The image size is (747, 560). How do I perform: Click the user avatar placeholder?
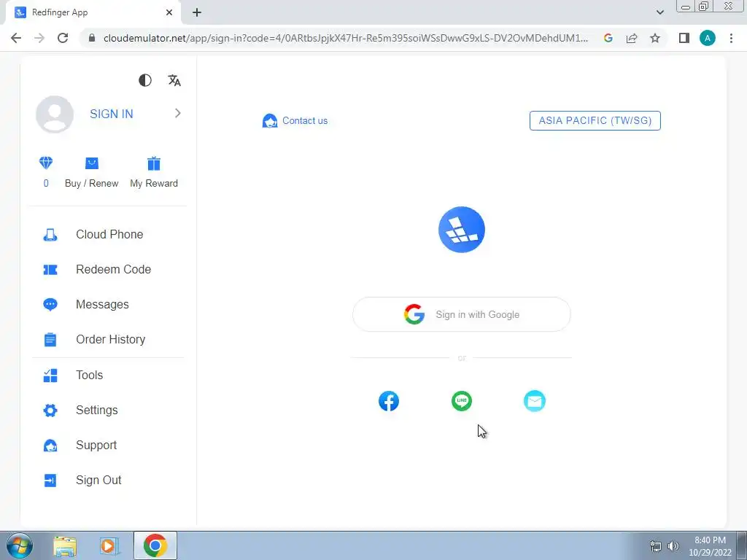click(55, 114)
